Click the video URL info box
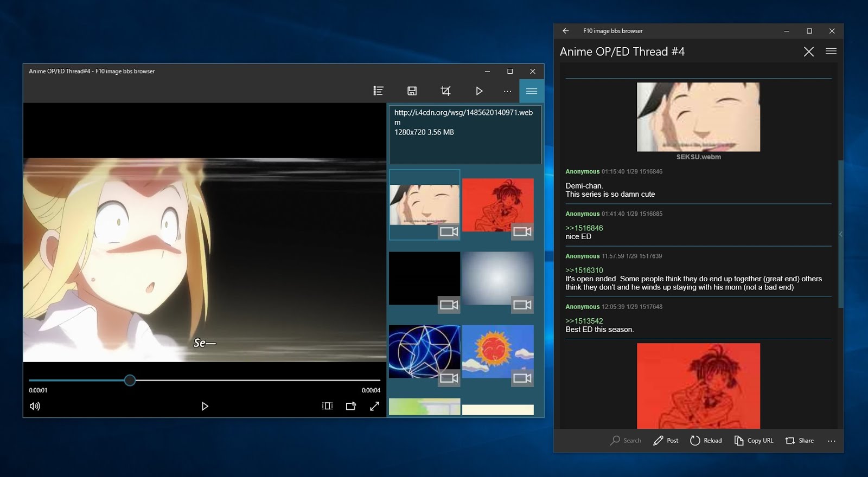Screen dimensions: 868x477 click(465, 134)
